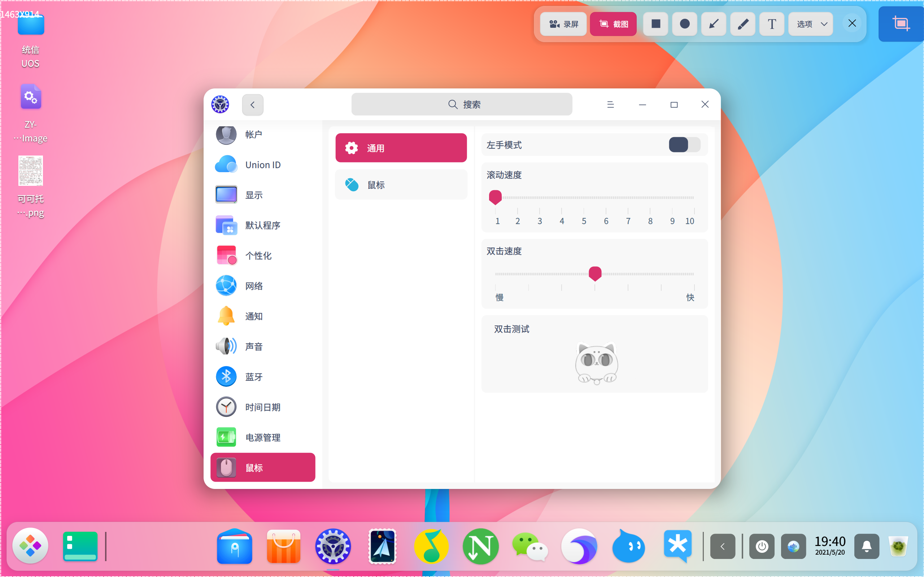Viewport: 924px width, 577px height.
Task: Toggle the left-hand mode switch
Action: (684, 145)
